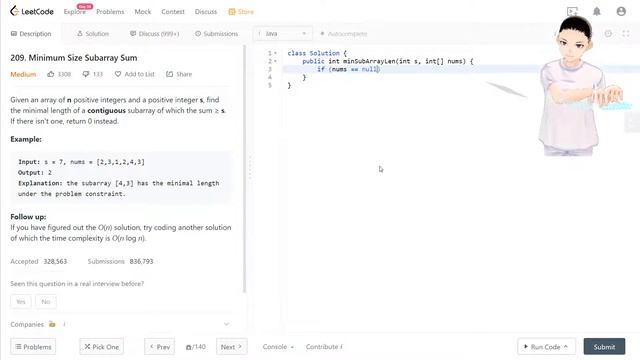
Task: Open the playground terminal icon
Action: tap(572, 11)
